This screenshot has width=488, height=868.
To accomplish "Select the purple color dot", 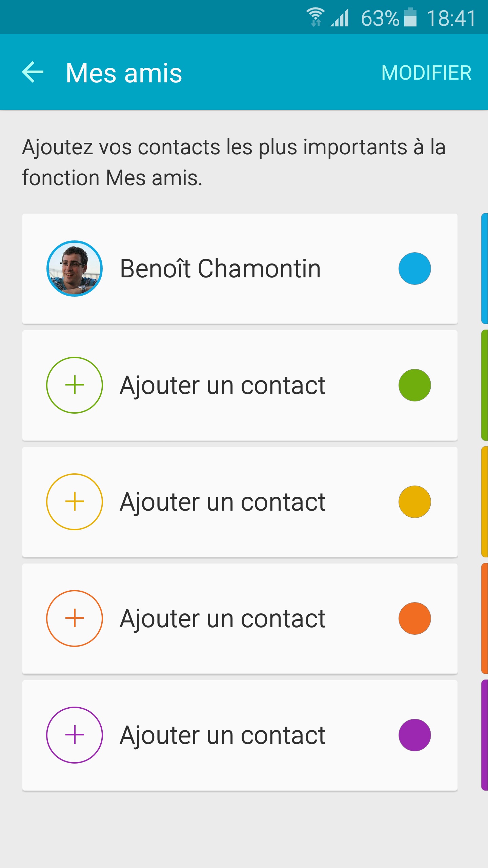I will (414, 735).
